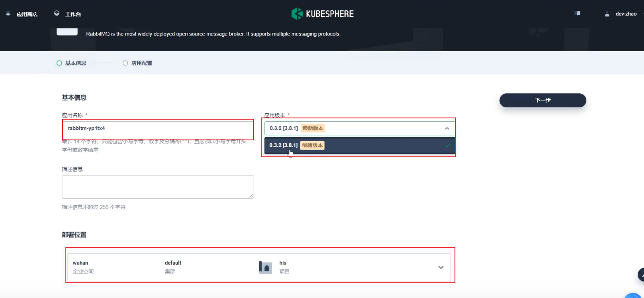The height and width of the screenshot is (298, 644).
Task: Click the RabbitMQ description text
Action: [213, 34]
